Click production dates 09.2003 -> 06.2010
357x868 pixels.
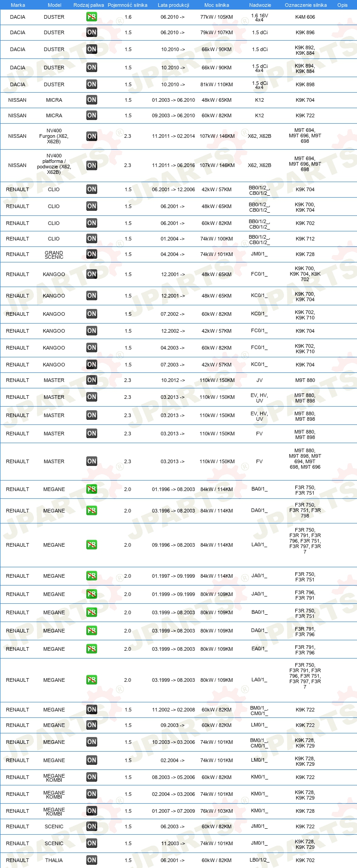coord(173,115)
